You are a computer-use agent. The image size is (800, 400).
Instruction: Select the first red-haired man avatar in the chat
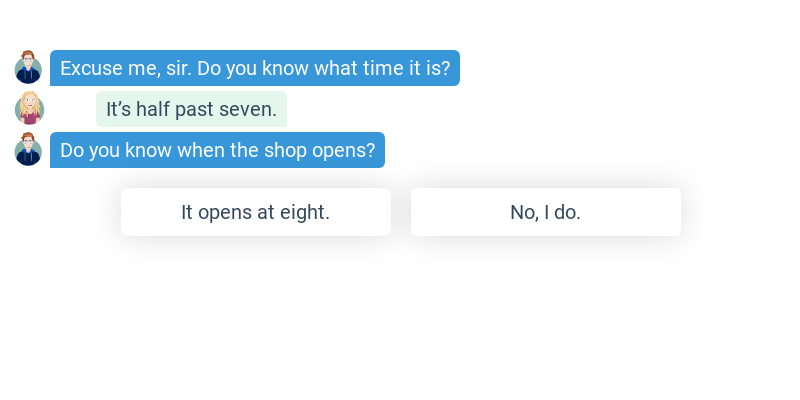(x=28, y=68)
